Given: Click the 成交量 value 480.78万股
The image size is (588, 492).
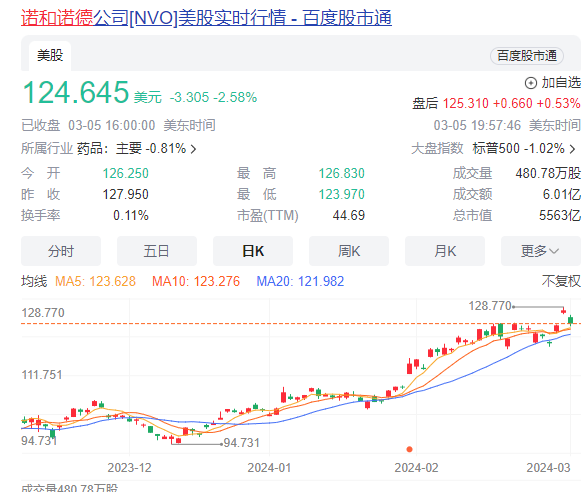Looking at the screenshot, I should [548, 173].
